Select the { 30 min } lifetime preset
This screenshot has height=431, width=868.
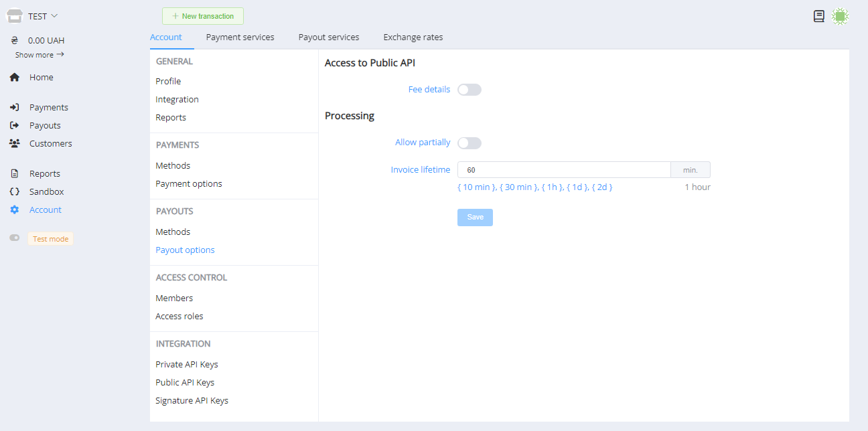pos(518,187)
